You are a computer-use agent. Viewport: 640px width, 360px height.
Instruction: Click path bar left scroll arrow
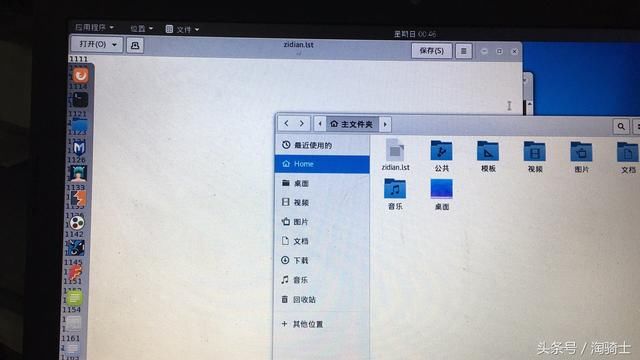(x=320, y=124)
